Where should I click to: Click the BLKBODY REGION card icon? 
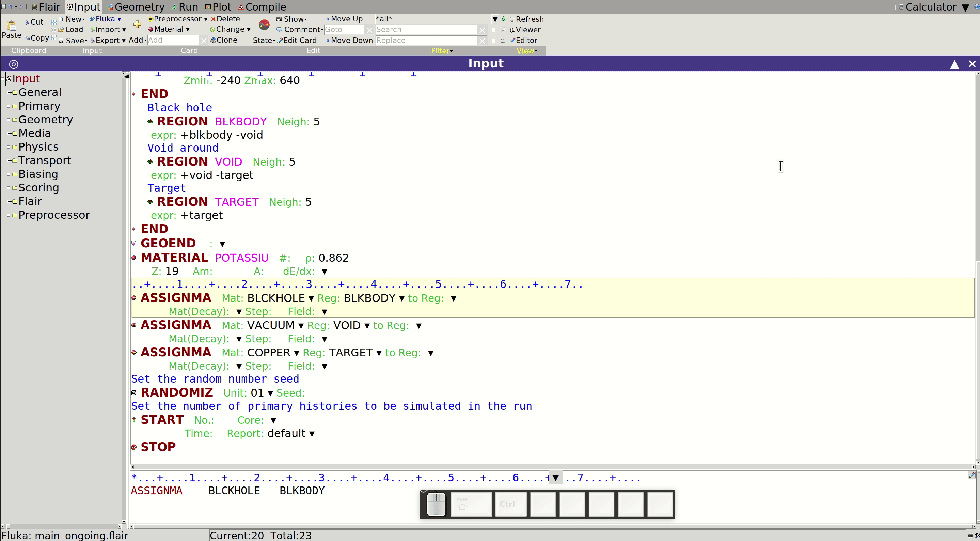click(150, 121)
